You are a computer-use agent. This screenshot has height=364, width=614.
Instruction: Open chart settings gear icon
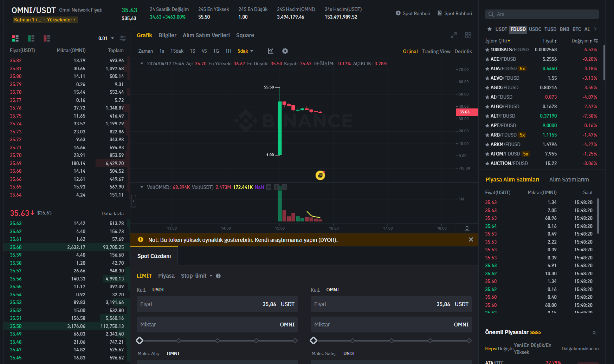[285, 51]
